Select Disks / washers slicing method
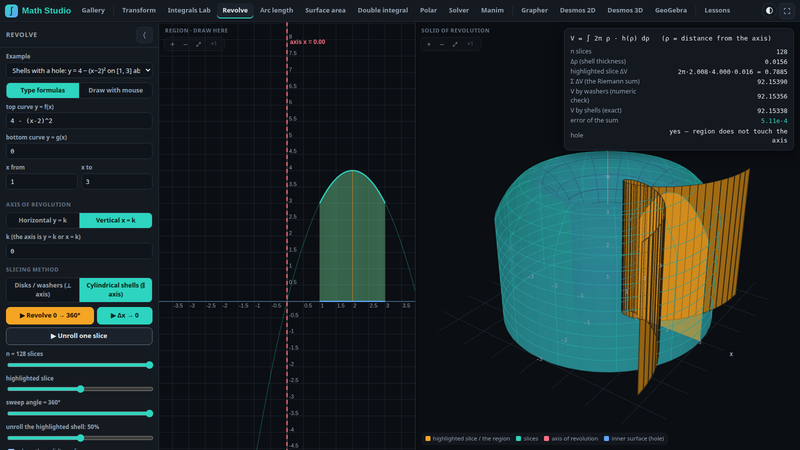800x450 pixels. [x=43, y=290]
